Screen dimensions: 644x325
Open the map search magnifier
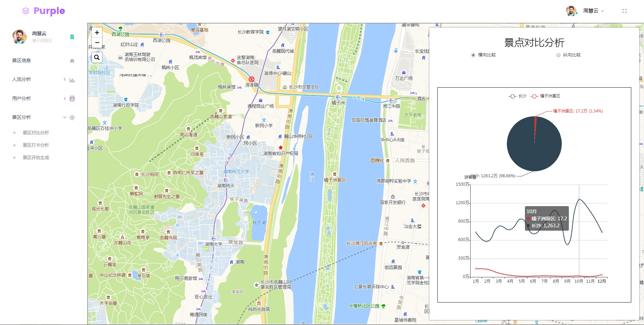coord(97,57)
